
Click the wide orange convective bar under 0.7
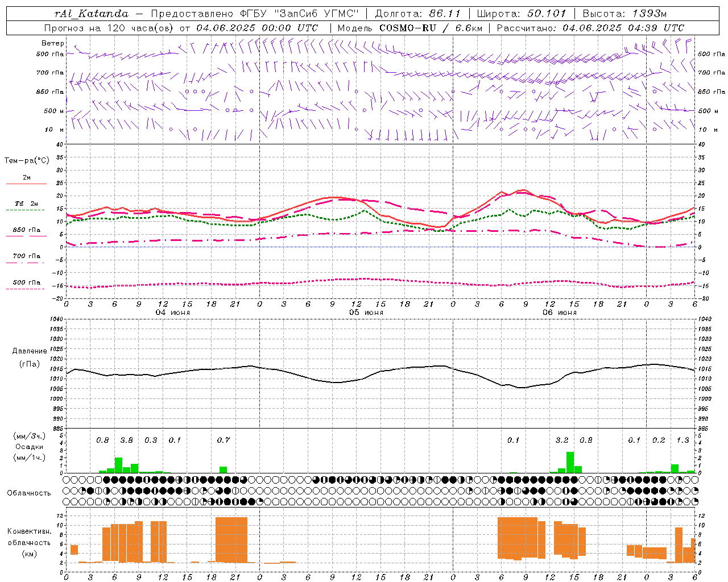tap(231, 540)
